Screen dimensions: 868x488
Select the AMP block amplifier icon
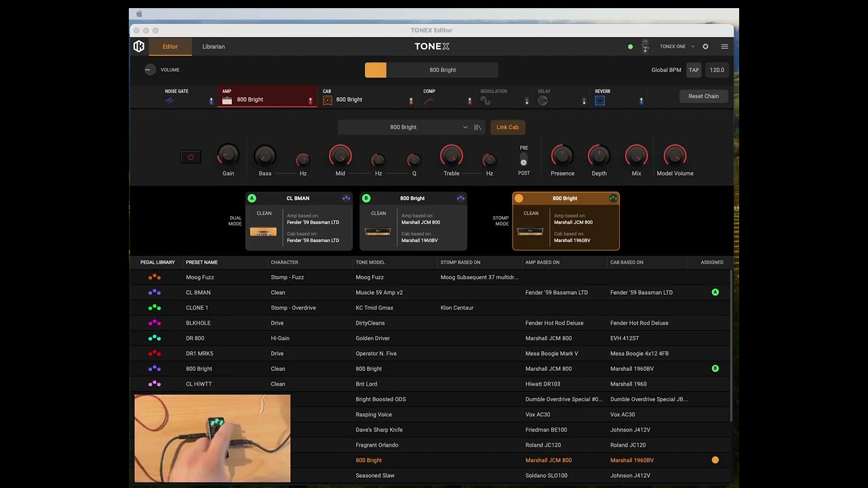tap(227, 100)
